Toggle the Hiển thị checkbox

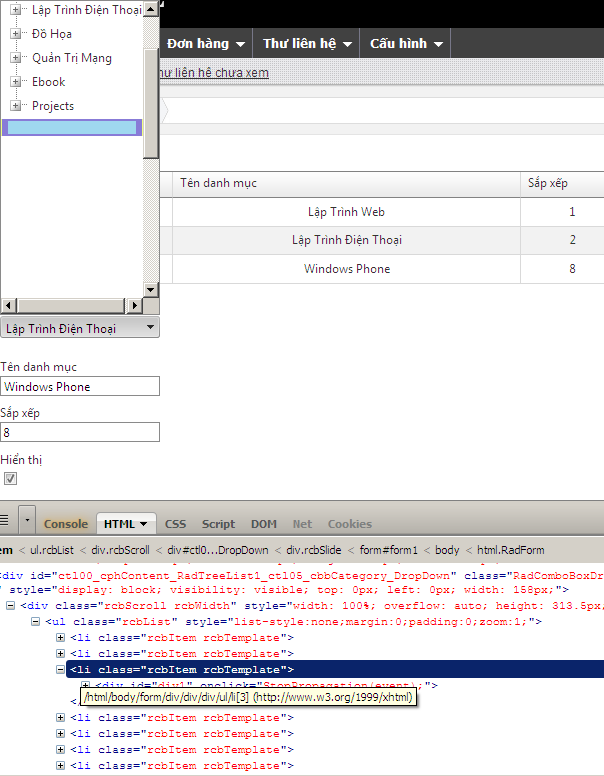click(10, 479)
